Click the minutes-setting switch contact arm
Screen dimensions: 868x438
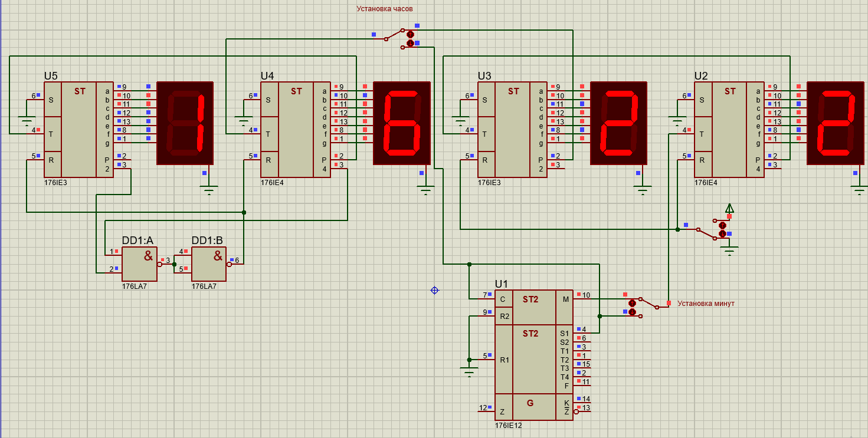648,303
